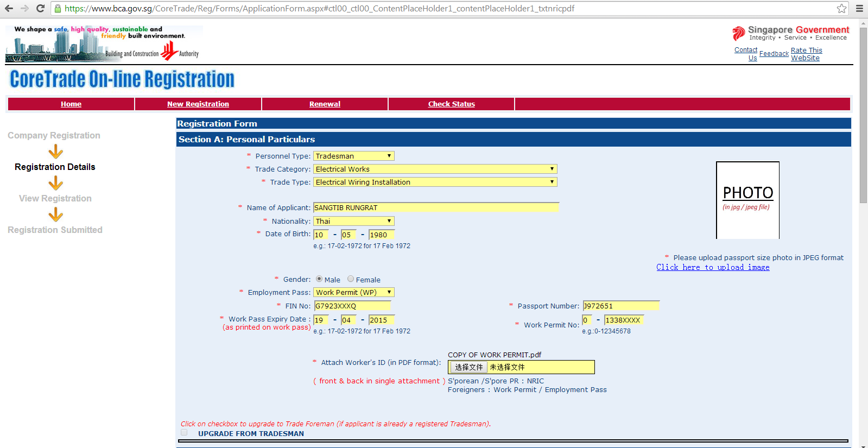
Task: Click the Work Permit No number field
Action: point(624,320)
